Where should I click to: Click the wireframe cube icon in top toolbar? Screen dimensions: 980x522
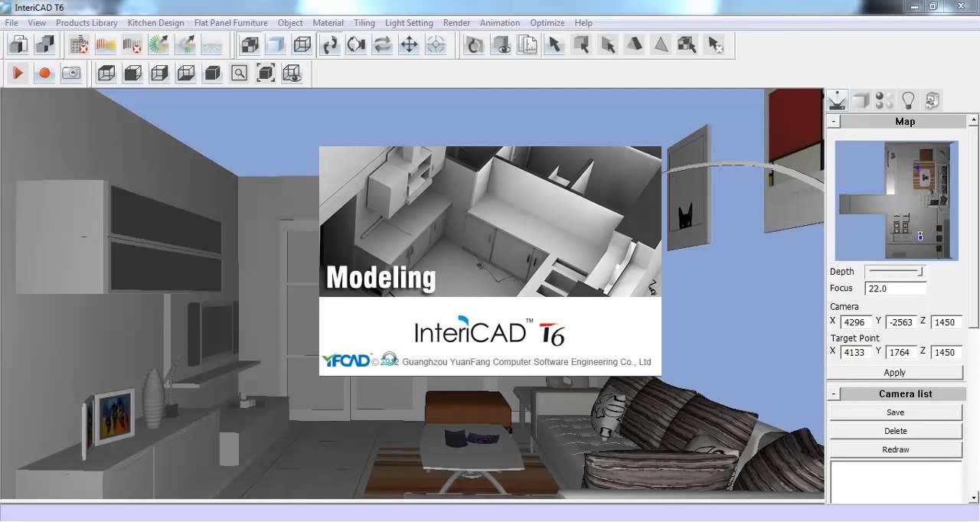point(302,45)
